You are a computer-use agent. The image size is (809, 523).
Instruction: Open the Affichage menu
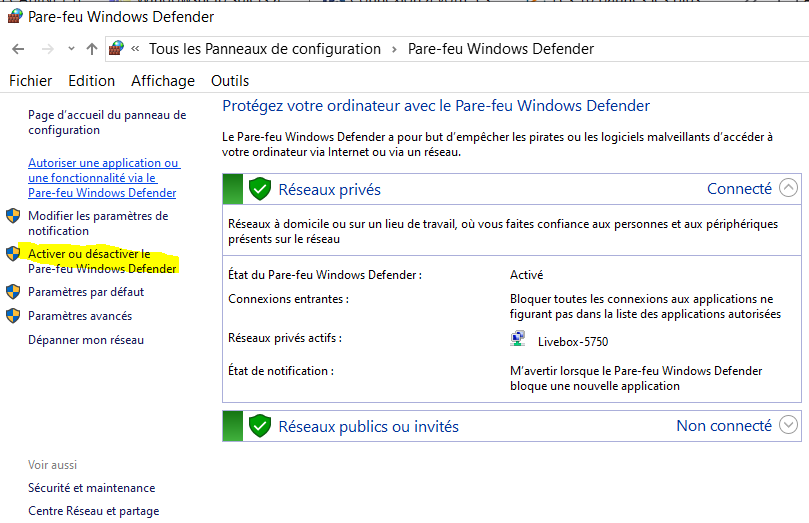pyautogui.click(x=163, y=81)
